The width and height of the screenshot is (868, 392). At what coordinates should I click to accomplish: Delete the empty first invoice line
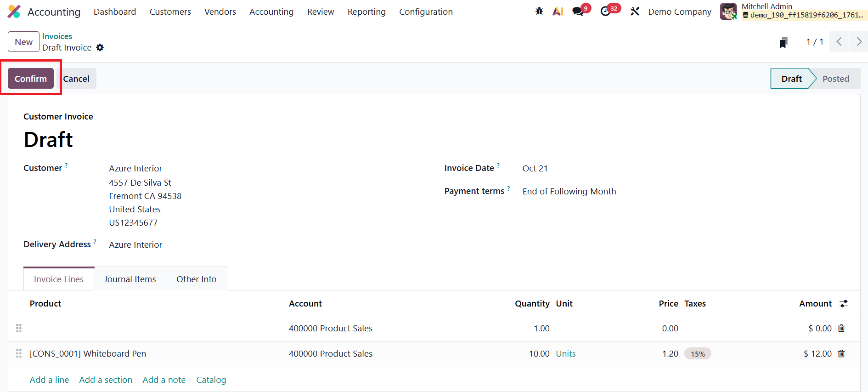click(841, 329)
